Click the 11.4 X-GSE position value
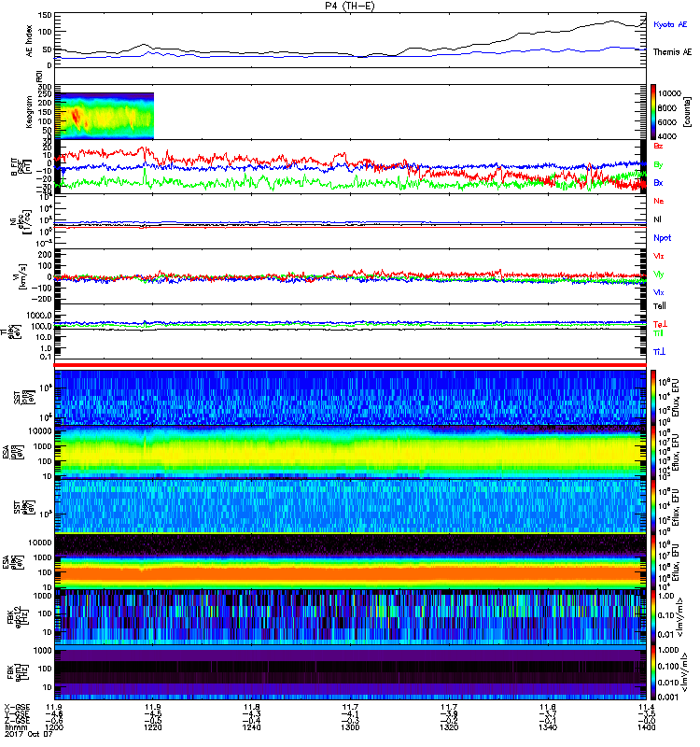Viewport: 700px width, 747px height. [647, 707]
